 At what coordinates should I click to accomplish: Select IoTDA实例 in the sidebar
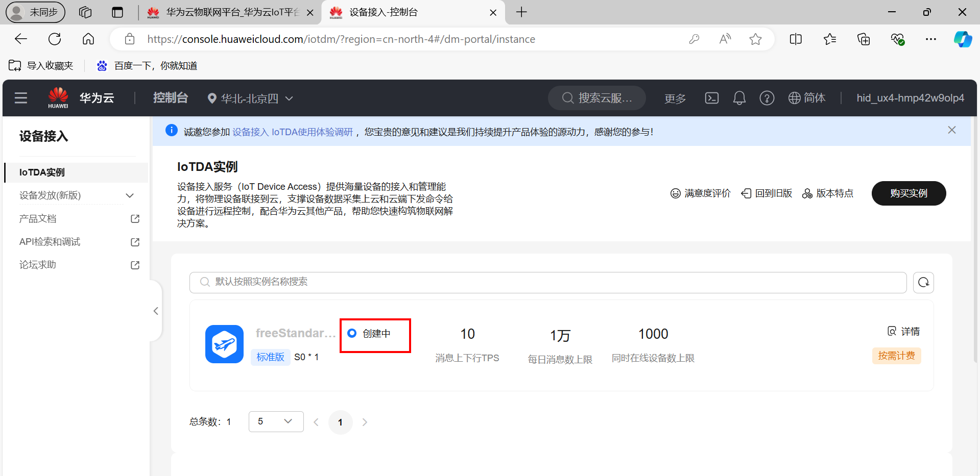tap(42, 172)
